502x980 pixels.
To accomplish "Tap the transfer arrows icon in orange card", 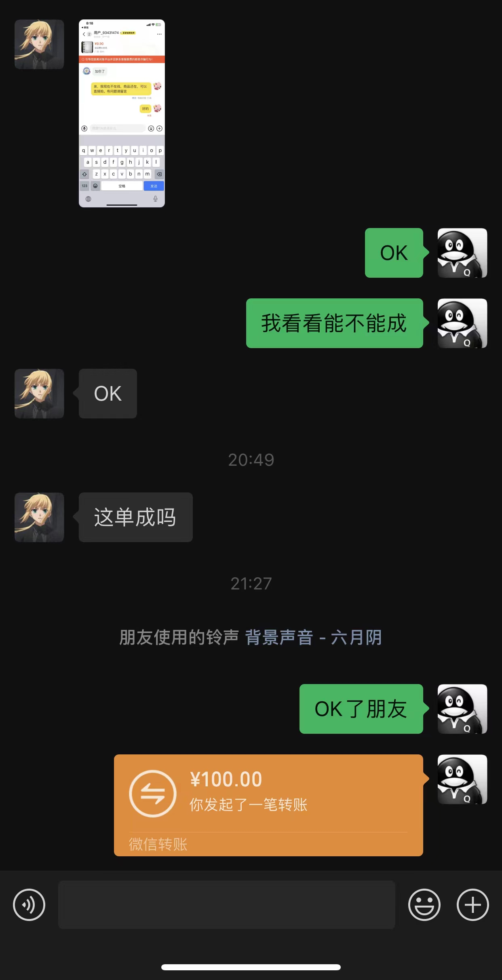I will [x=153, y=793].
